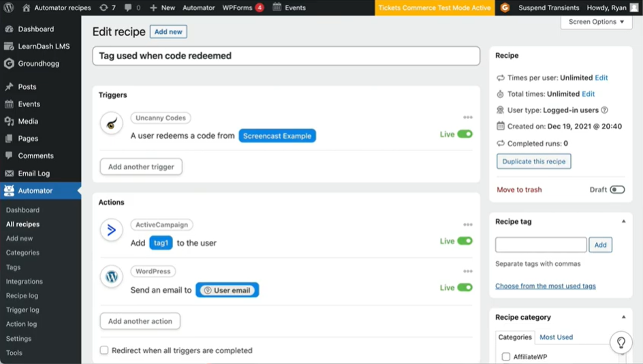Open the options menu for the WordPress action

click(x=468, y=271)
